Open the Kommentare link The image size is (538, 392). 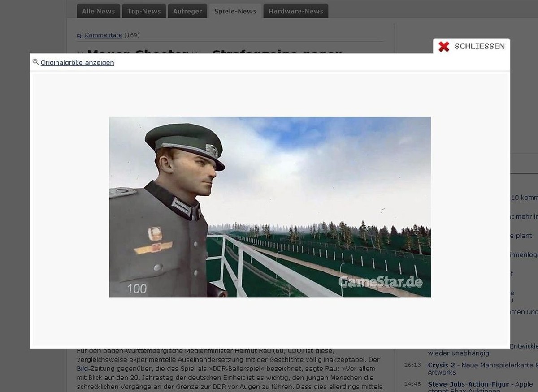tap(103, 35)
